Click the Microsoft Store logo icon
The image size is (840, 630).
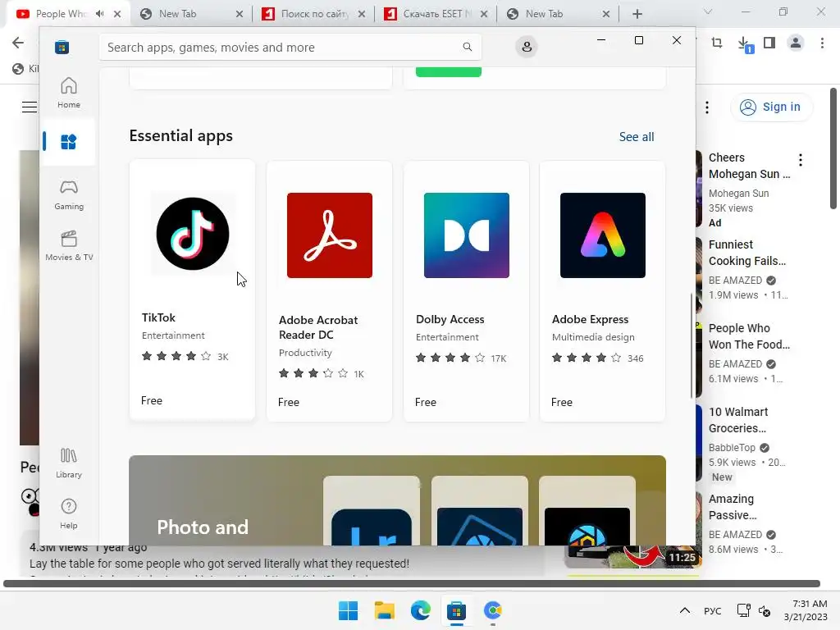tap(62, 47)
